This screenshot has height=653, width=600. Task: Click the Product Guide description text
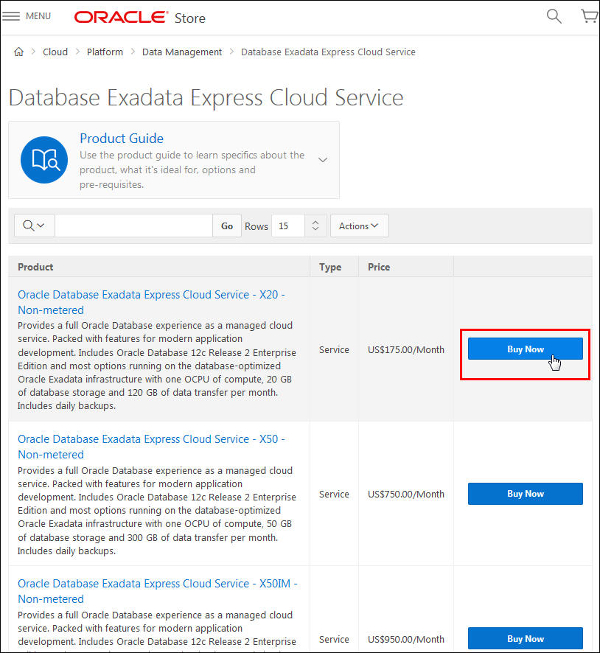192,170
